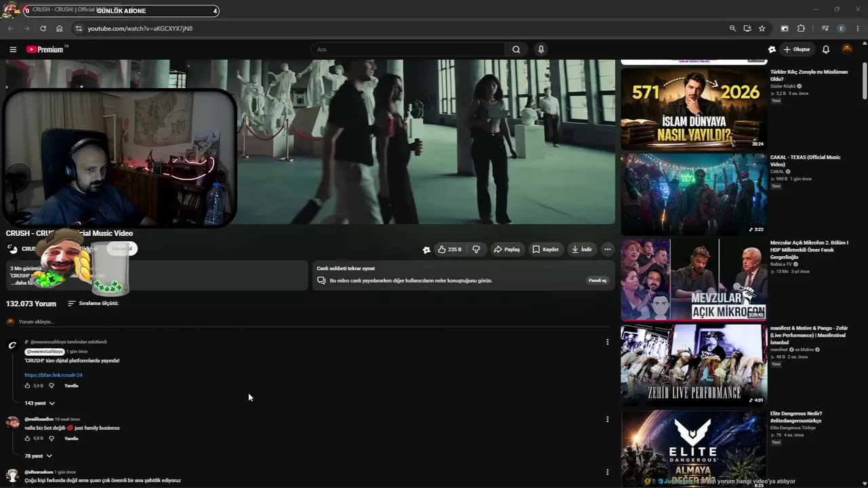
Task: Open Elite Dangerous Türkiye channel name
Action: click(793, 428)
